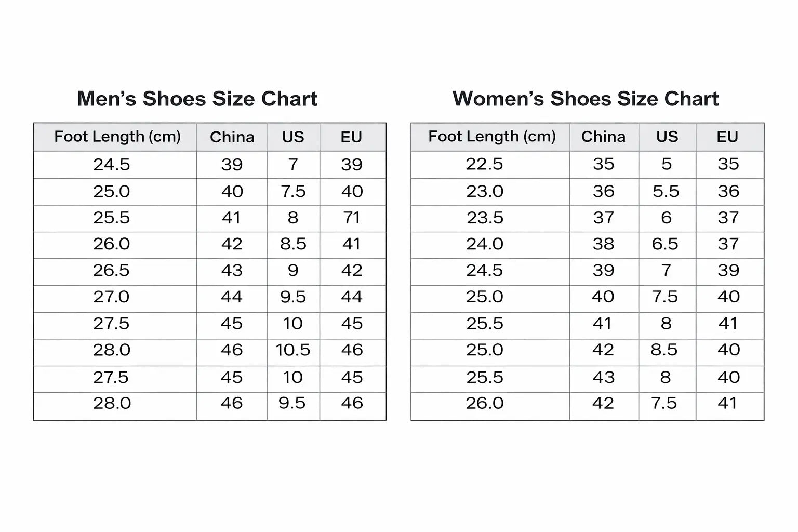Click US column header in men's table
Screen dimensions: 798x532
coord(293,137)
